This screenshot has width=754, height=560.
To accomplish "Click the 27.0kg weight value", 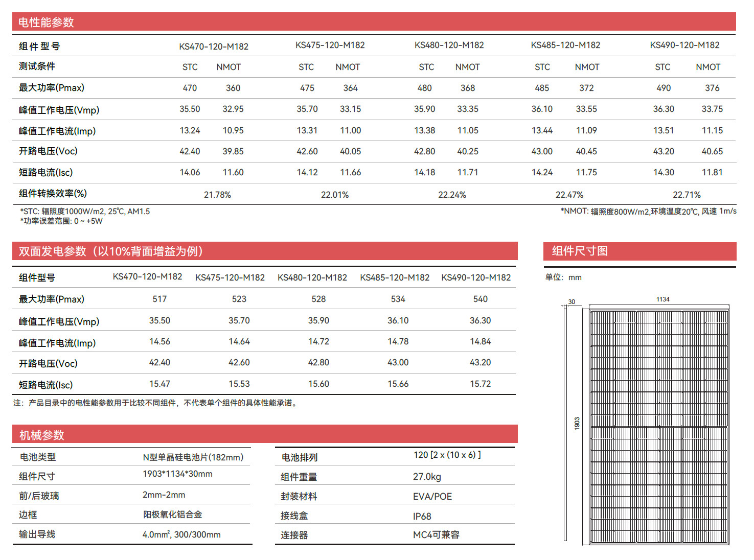I will 427,477.
